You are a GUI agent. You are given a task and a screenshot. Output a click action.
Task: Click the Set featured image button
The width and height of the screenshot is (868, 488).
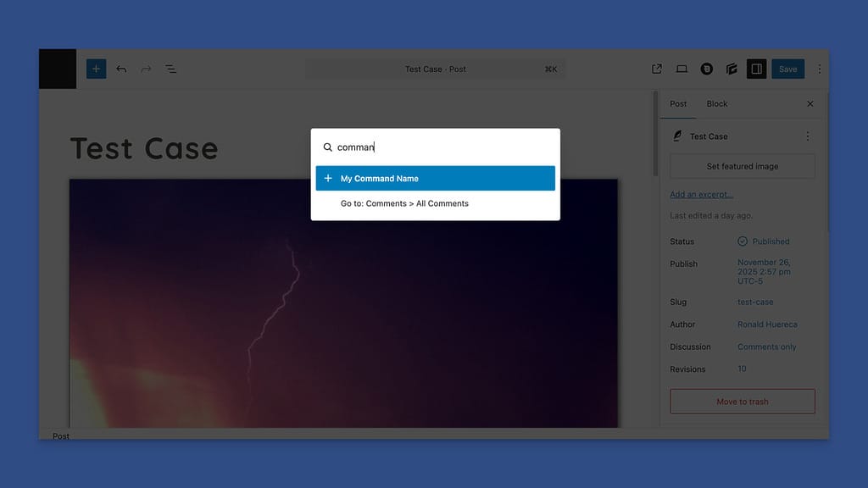[x=742, y=167]
